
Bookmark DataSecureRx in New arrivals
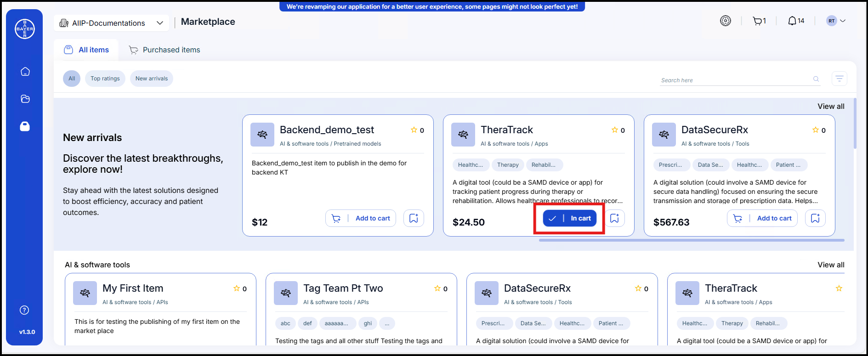click(815, 218)
